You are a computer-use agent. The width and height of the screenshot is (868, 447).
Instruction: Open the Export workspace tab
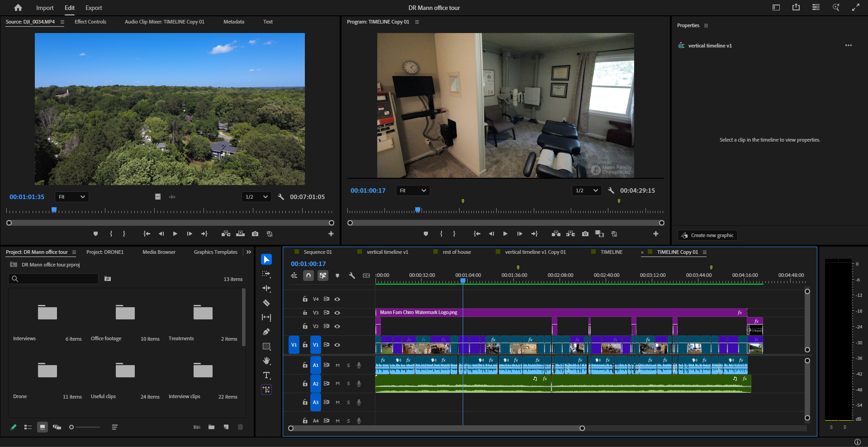pyautogui.click(x=94, y=8)
